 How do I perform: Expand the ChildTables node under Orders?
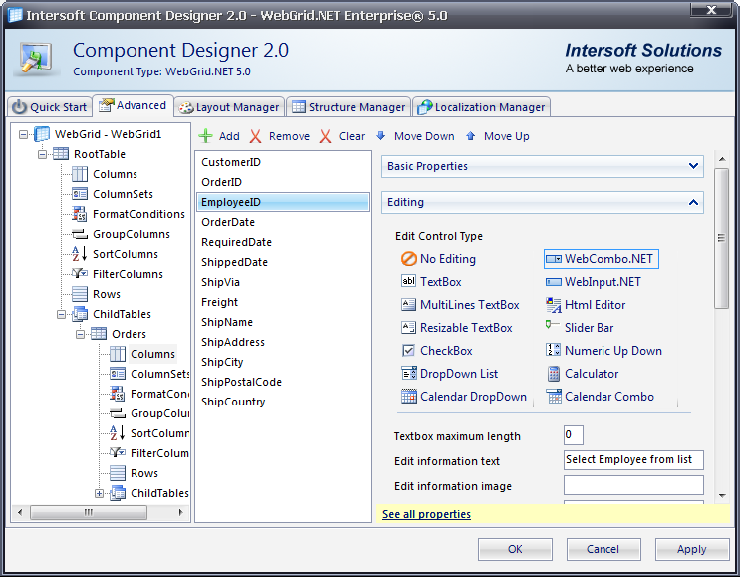point(99,493)
